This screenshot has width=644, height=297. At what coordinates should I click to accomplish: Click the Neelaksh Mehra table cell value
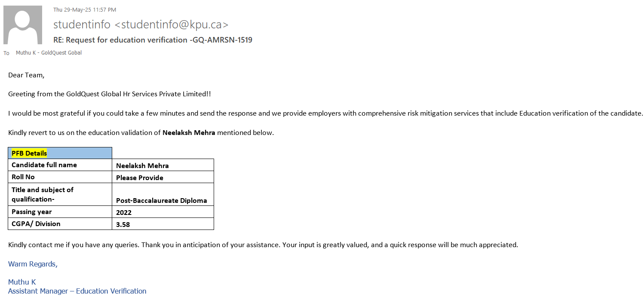click(x=142, y=165)
